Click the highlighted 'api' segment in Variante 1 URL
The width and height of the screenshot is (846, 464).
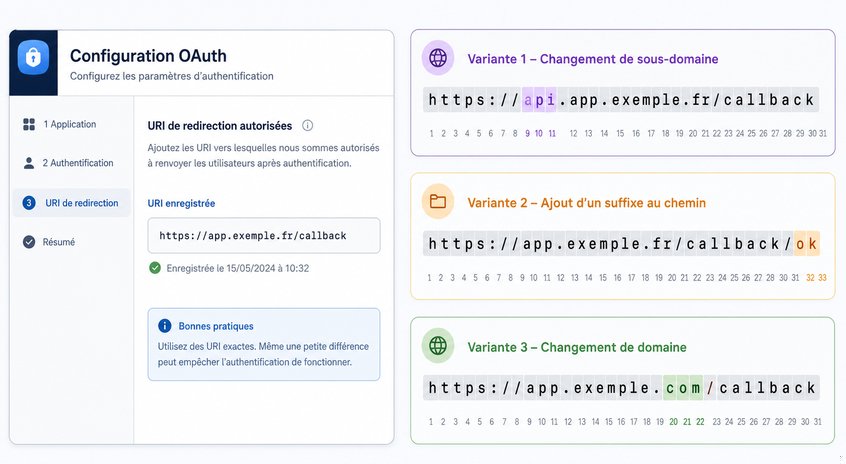[x=539, y=100]
